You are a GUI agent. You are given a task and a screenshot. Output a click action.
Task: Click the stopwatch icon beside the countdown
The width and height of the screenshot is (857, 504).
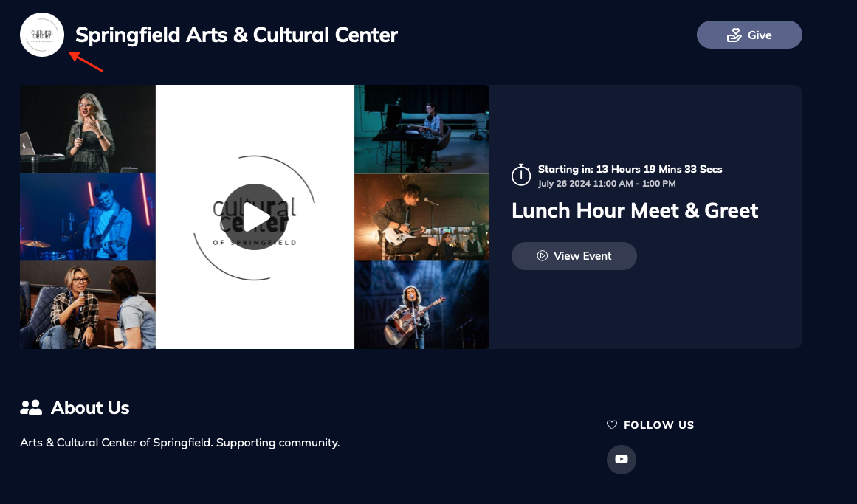521,175
